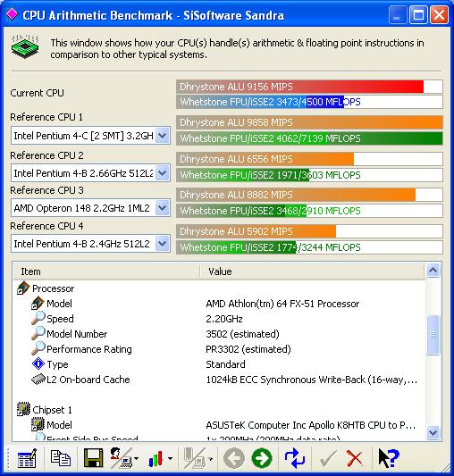Image resolution: width=454 pixels, height=476 pixels.
Task: Refresh benchmark with blue arrows icon
Action: click(x=294, y=458)
